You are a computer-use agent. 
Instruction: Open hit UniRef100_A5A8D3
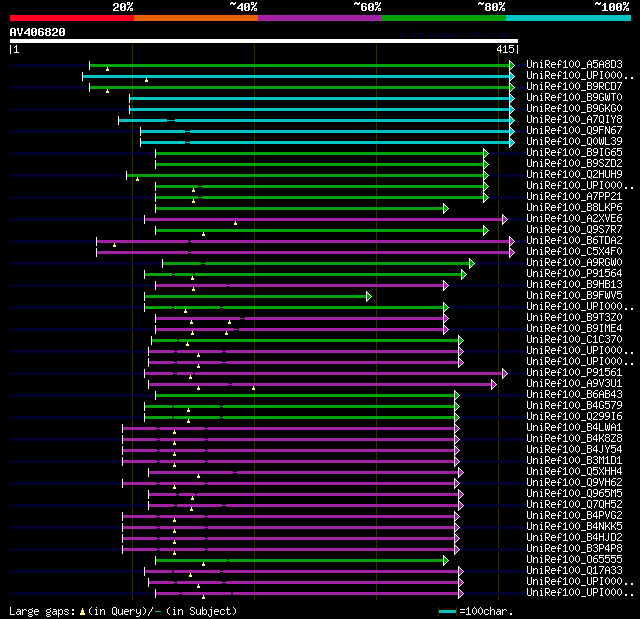tap(574, 64)
